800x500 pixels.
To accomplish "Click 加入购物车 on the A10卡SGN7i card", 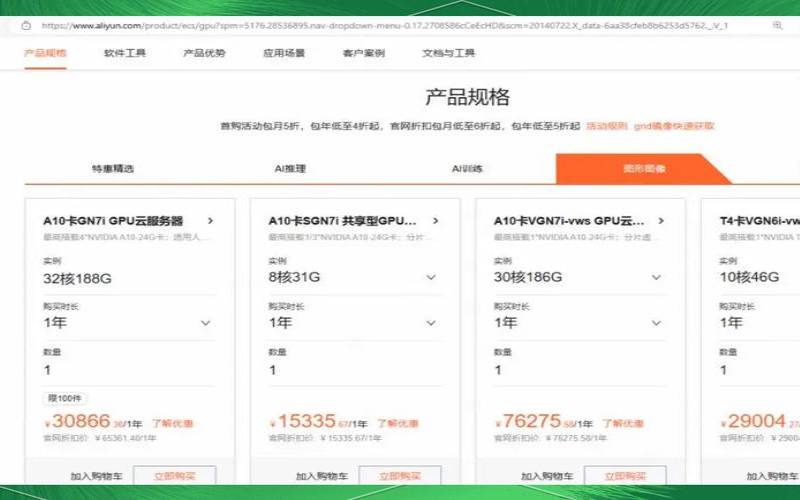I will (x=321, y=477).
